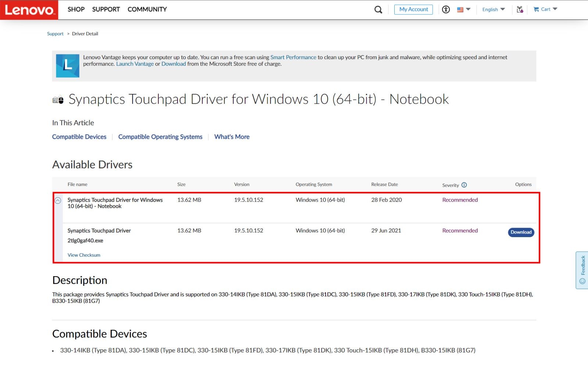This screenshot has width=588, height=367.
Task: Click the Driver Detail breadcrumb text
Action: pyautogui.click(x=85, y=34)
